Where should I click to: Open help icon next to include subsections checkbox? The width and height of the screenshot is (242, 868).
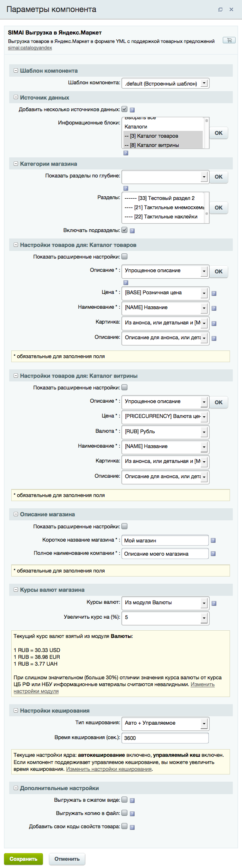[x=132, y=231]
